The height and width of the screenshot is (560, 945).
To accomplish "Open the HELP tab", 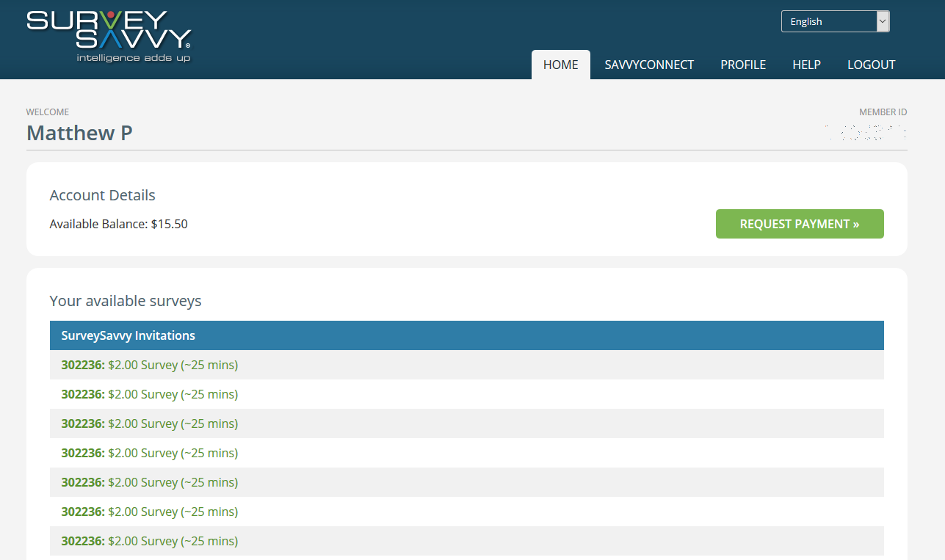I will point(806,65).
